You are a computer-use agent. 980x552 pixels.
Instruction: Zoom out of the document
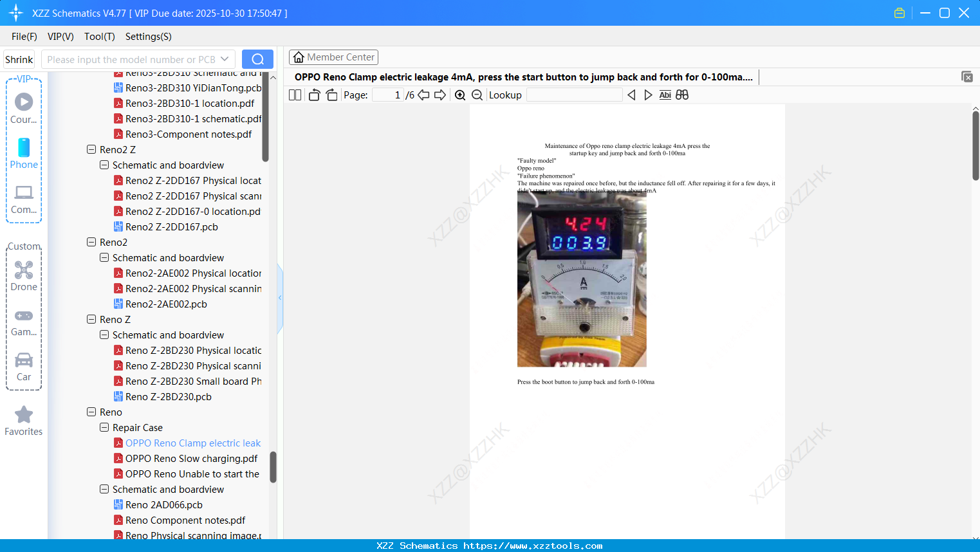(477, 95)
